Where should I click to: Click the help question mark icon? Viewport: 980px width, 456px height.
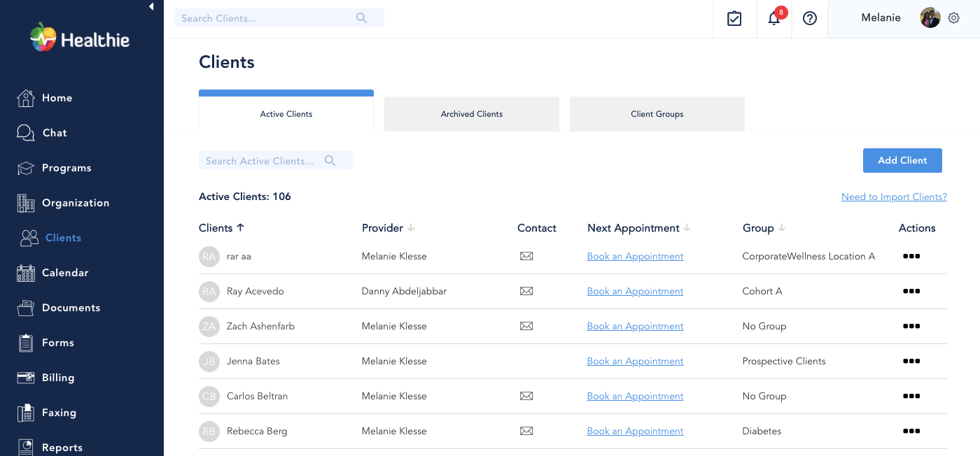(x=810, y=19)
